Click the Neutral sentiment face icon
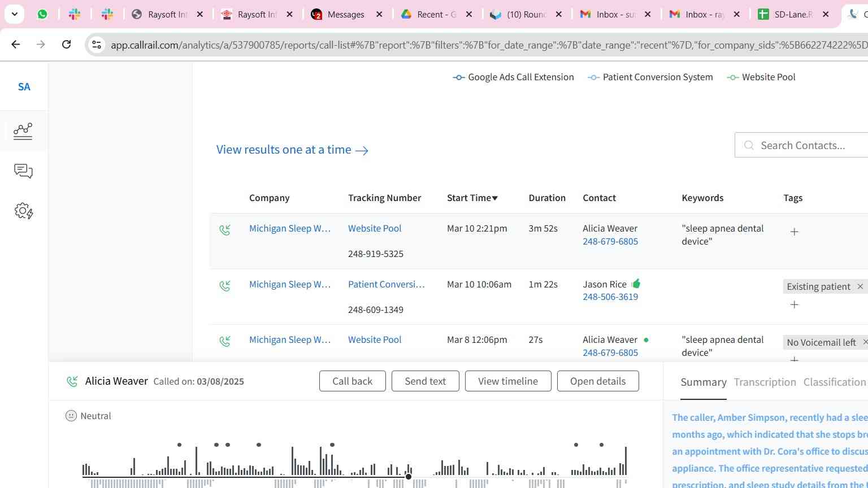 pos(71,416)
